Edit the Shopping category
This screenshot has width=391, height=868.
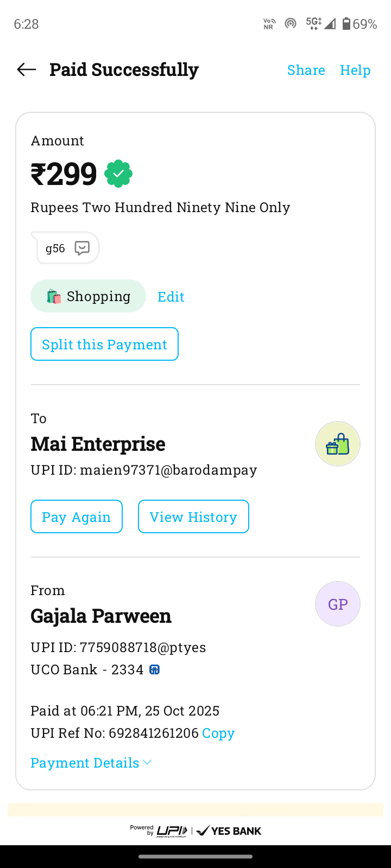point(171,297)
